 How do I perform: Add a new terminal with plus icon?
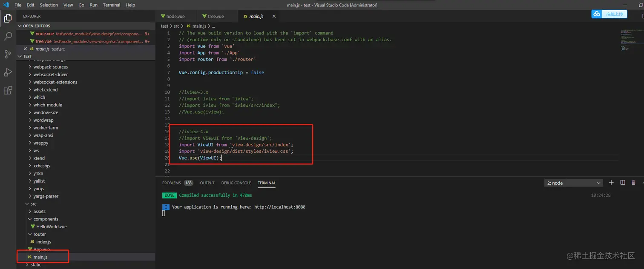pyautogui.click(x=611, y=183)
